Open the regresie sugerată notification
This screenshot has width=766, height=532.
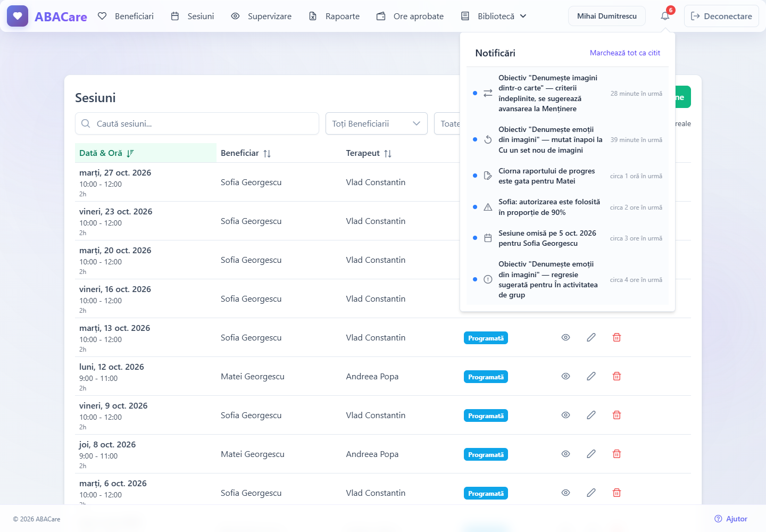pos(568,279)
